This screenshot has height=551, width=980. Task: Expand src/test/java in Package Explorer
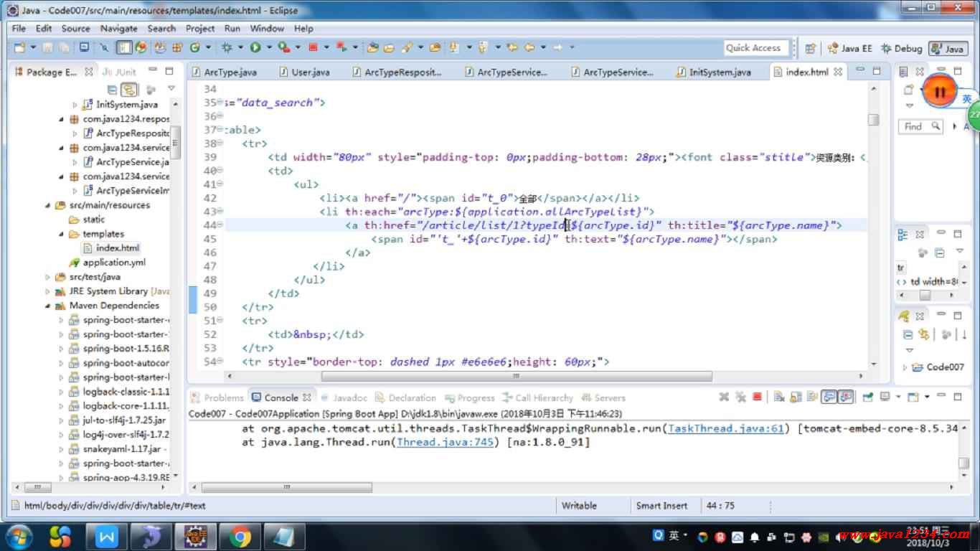(48, 277)
